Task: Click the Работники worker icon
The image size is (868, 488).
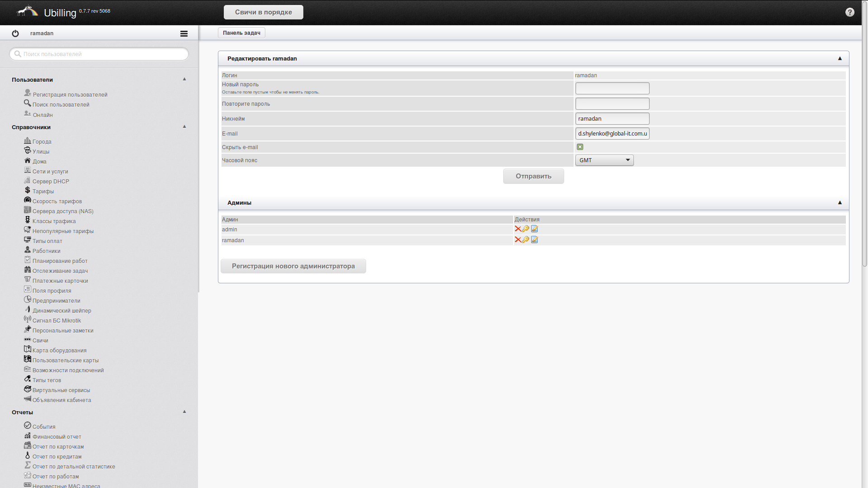Action: [28, 250]
